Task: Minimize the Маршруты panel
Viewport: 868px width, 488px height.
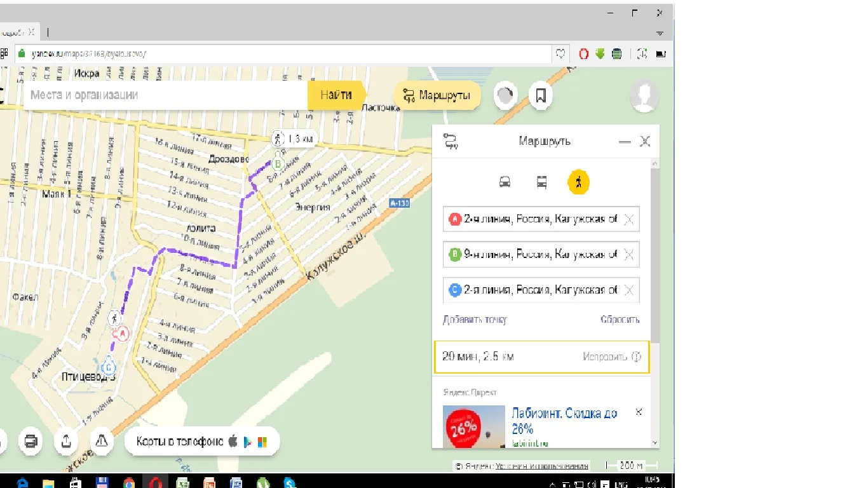Action: click(x=625, y=142)
